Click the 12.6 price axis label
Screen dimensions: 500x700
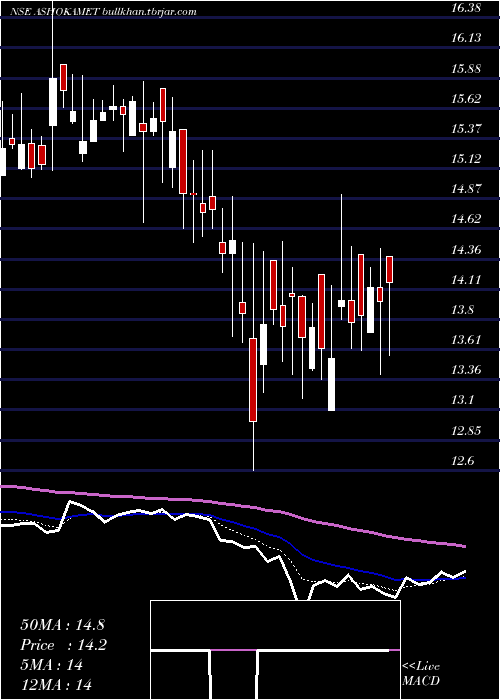coord(462,461)
